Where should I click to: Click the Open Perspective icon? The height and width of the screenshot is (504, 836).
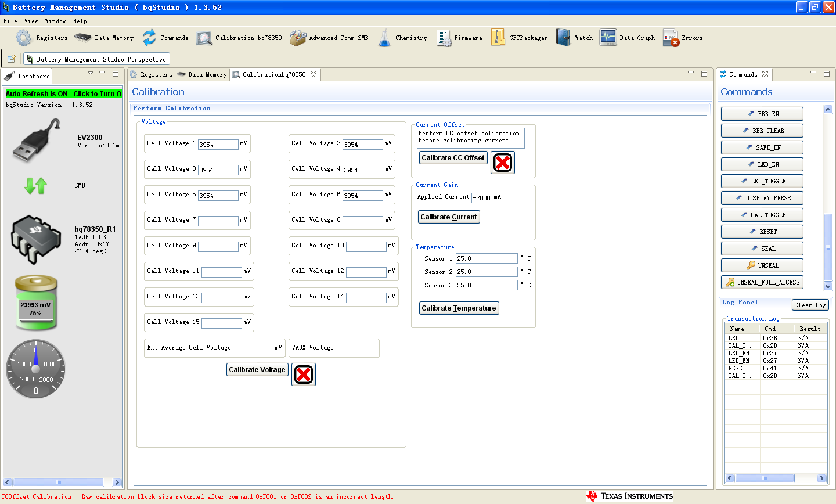click(x=11, y=59)
